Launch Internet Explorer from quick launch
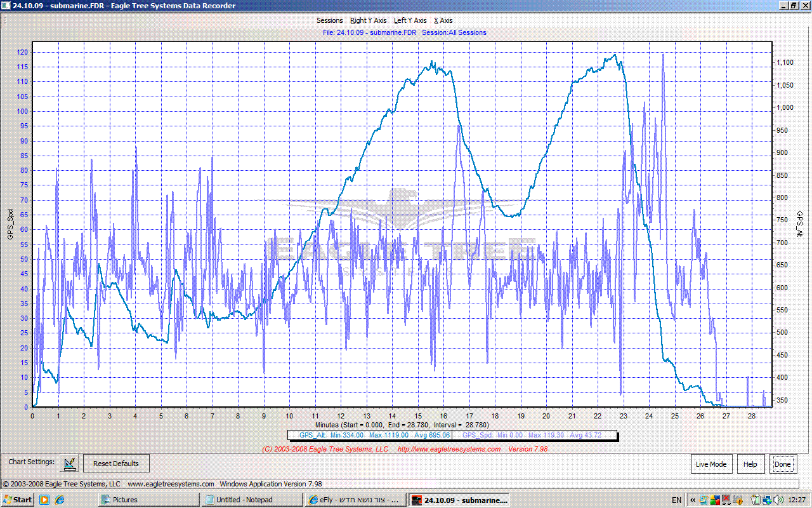The width and height of the screenshot is (812, 508). click(60, 500)
